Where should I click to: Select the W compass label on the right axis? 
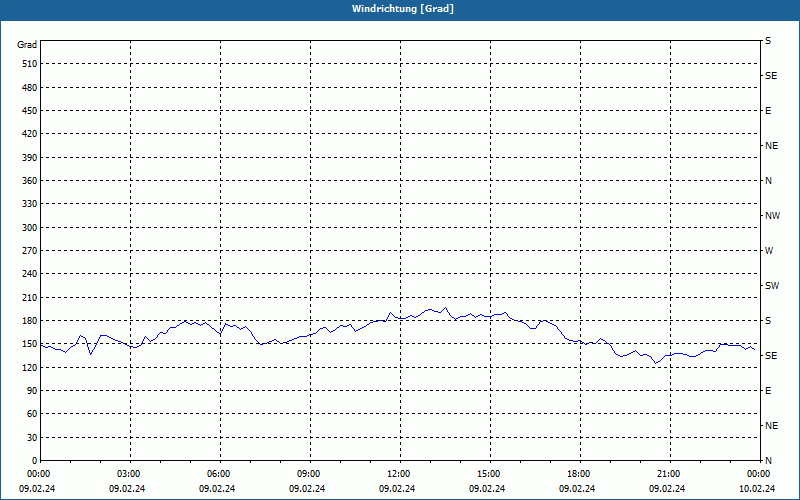click(x=769, y=251)
